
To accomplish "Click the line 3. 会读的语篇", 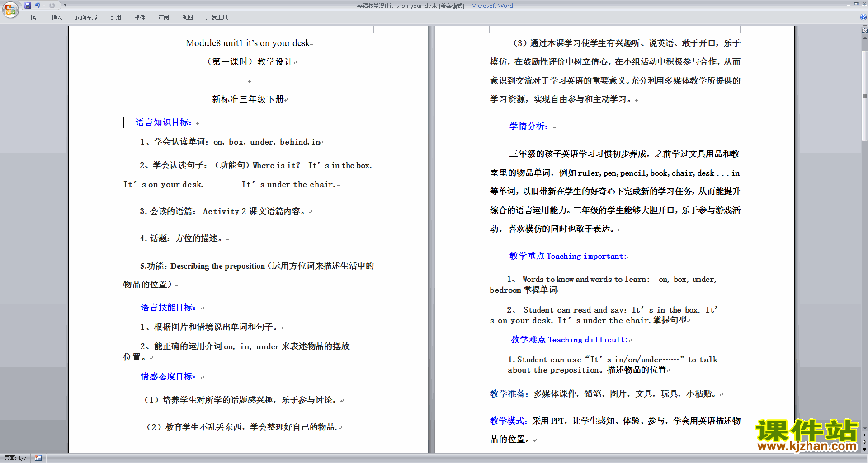I will pyautogui.click(x=224, y=211).
